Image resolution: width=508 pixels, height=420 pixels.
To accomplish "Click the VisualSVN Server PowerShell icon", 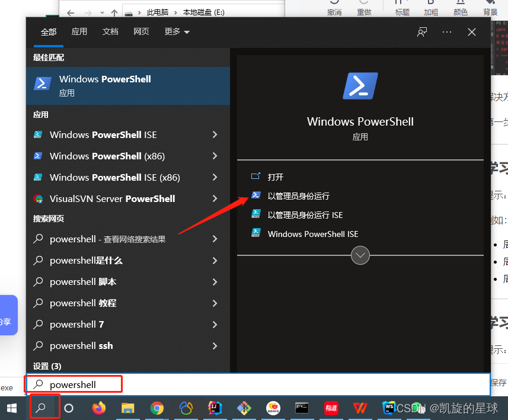I will (38, 198).
